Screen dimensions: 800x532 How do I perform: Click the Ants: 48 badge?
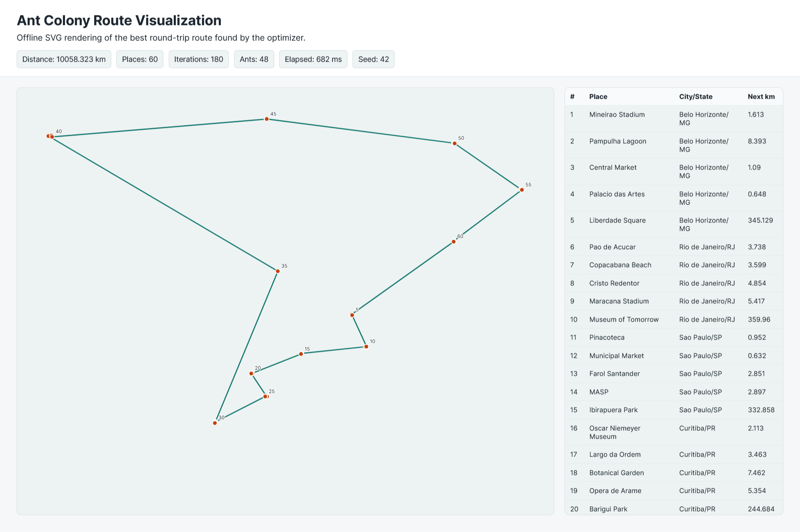pyautogui.click(x=254, y=59)
